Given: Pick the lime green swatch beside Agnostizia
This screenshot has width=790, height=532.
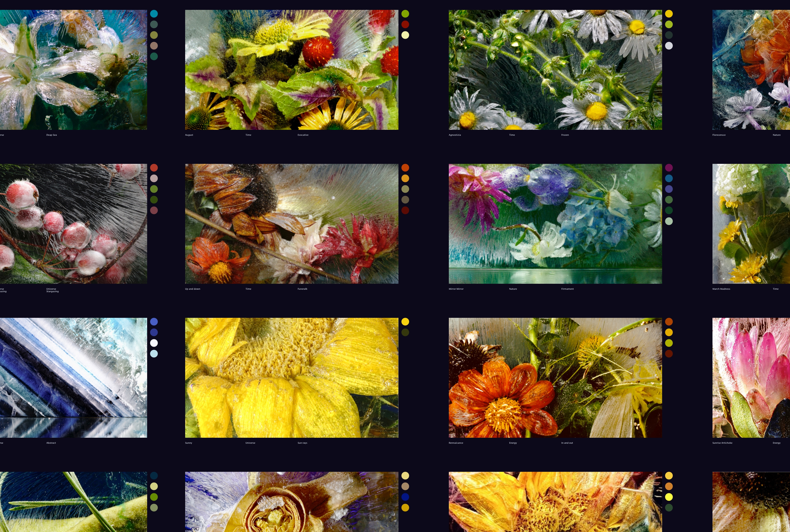Looking at the screenshot, I should 669,24.
